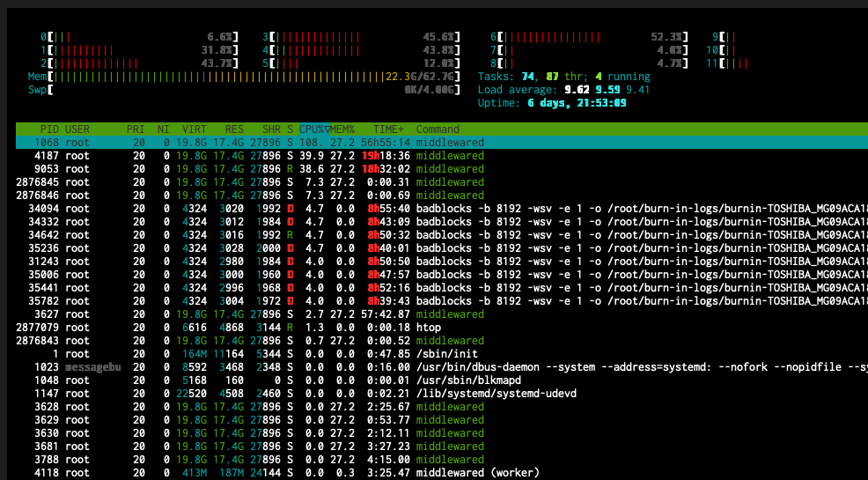868x480 pixels.
Task: Click the CPU 1 meter showing 31.8%
Action: [x=139, y=50]
